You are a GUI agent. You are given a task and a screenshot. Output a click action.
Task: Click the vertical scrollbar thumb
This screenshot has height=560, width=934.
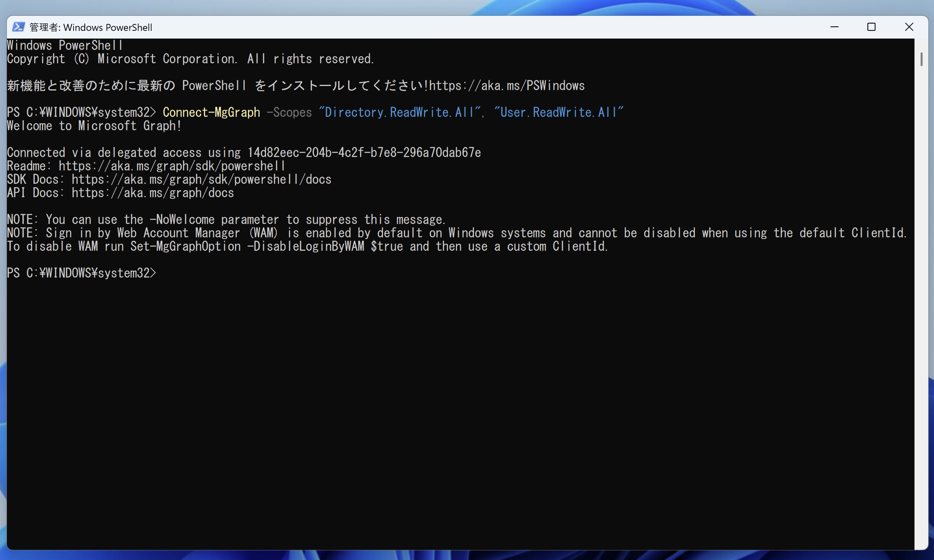(x=921, y=59)
